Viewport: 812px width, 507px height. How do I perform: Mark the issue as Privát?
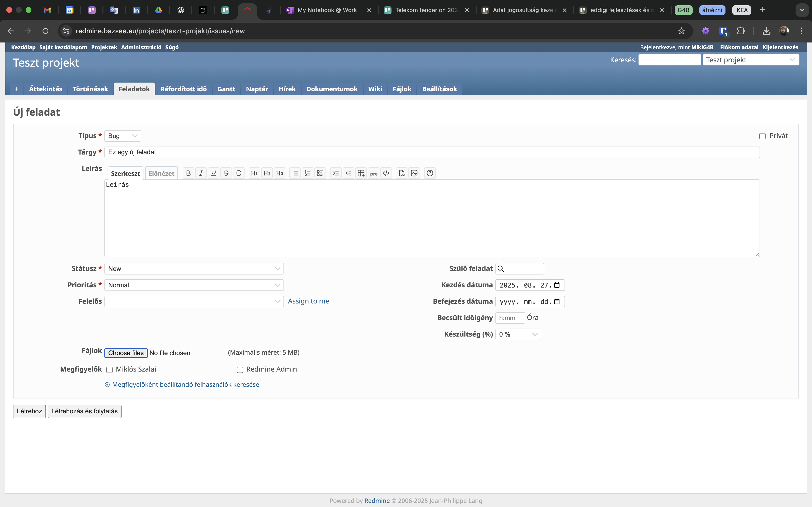pos(762,136)
